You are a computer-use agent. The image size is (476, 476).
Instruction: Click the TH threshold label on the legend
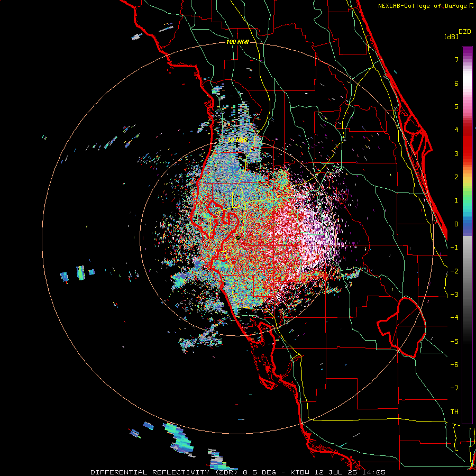(454, 412)
